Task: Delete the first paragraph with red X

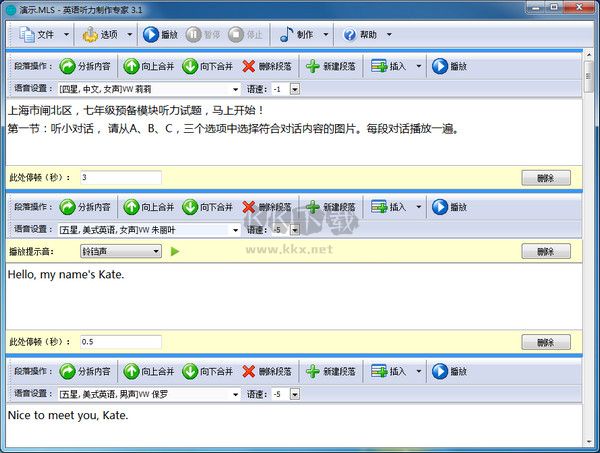Action: [x=267, y=66]
